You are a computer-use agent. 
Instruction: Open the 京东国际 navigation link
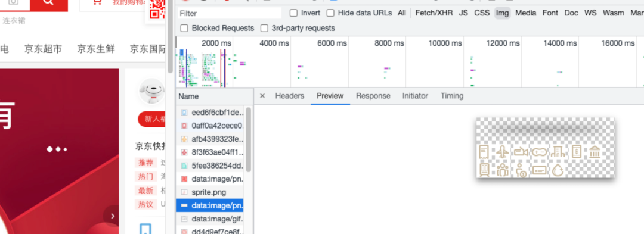coord(147,49)
